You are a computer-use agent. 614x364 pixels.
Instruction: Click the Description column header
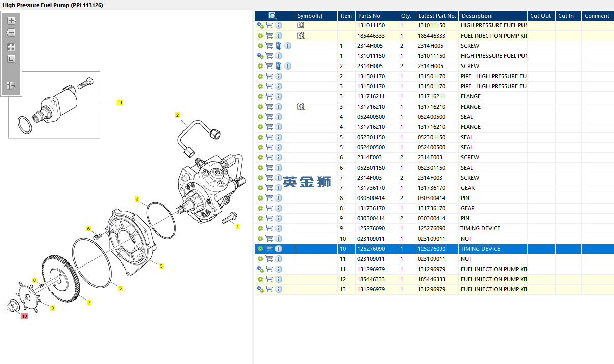pyautogui.click(x=476, y=16)
